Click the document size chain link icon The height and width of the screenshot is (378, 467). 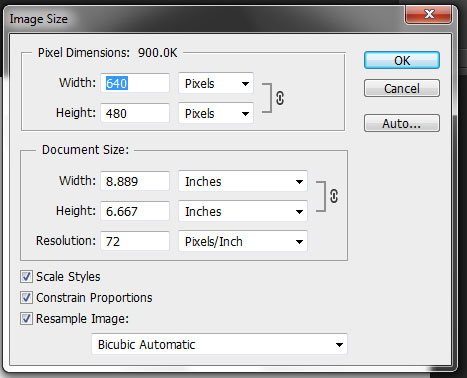334,196
